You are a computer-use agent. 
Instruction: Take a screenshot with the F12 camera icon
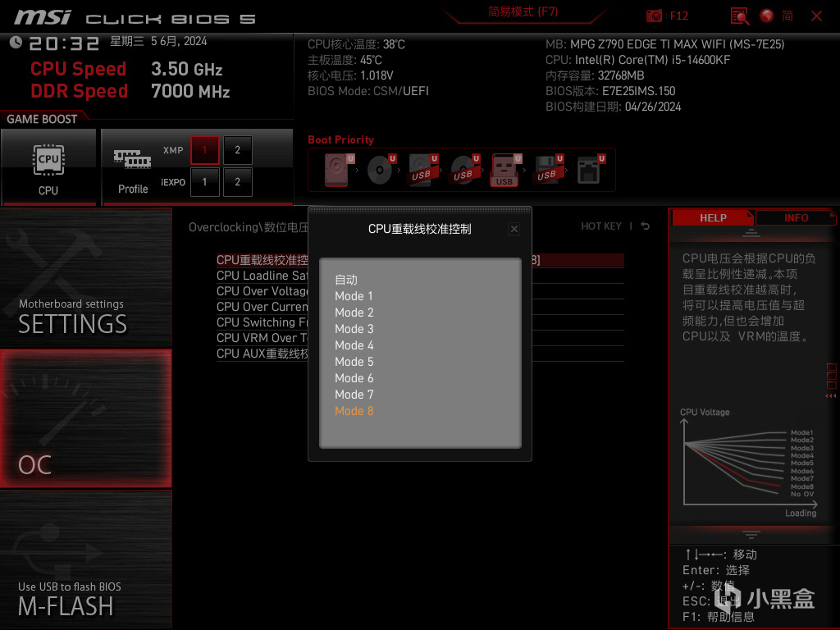(x=654, y=16)
